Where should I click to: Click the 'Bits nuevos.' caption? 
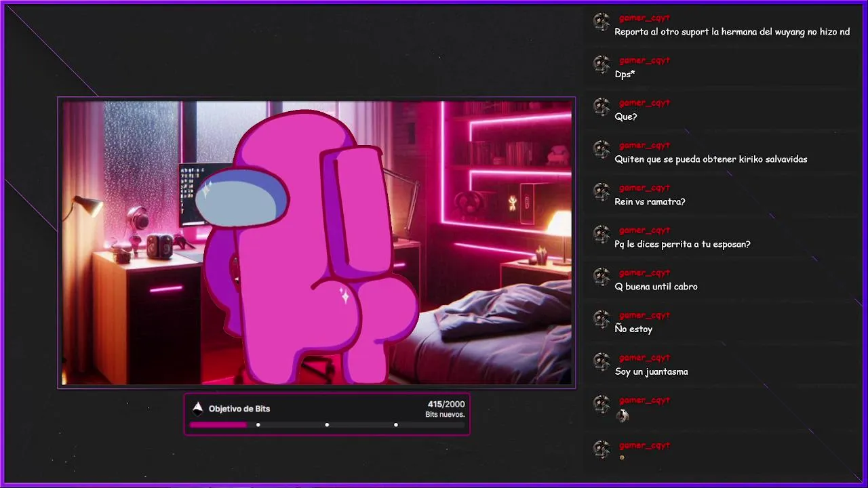pyautogui.click(x=445, y=414)
